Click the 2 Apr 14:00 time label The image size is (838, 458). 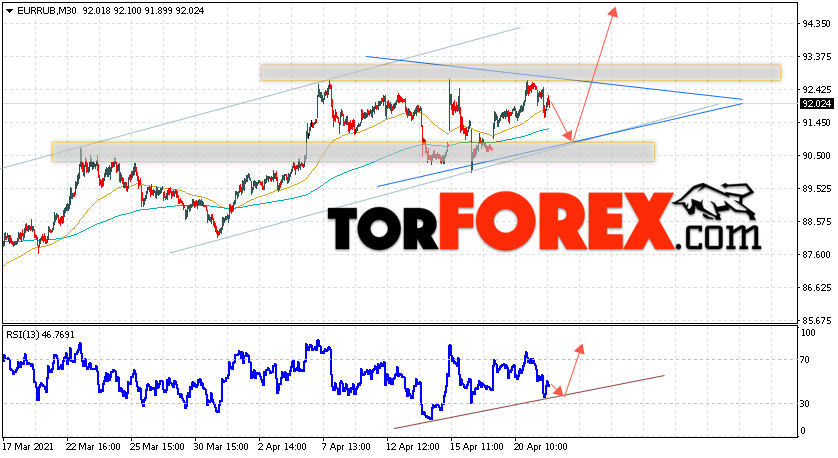click(282, 446)
